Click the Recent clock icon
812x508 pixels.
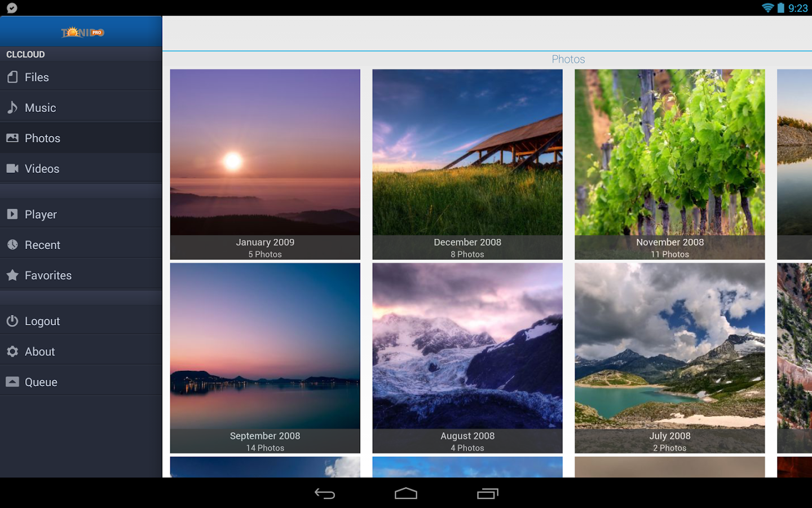tap(12, 244)
